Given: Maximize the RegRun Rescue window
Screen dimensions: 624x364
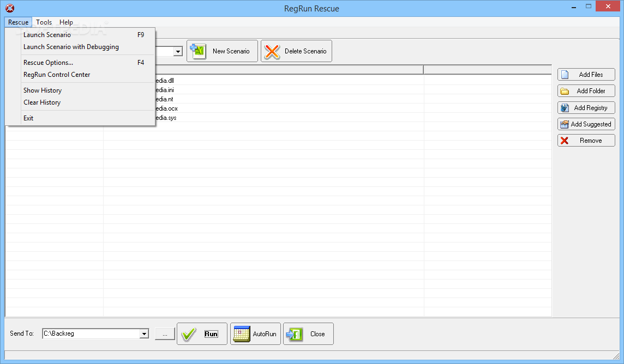Looking at the screenshot, I should pos(588,7).
